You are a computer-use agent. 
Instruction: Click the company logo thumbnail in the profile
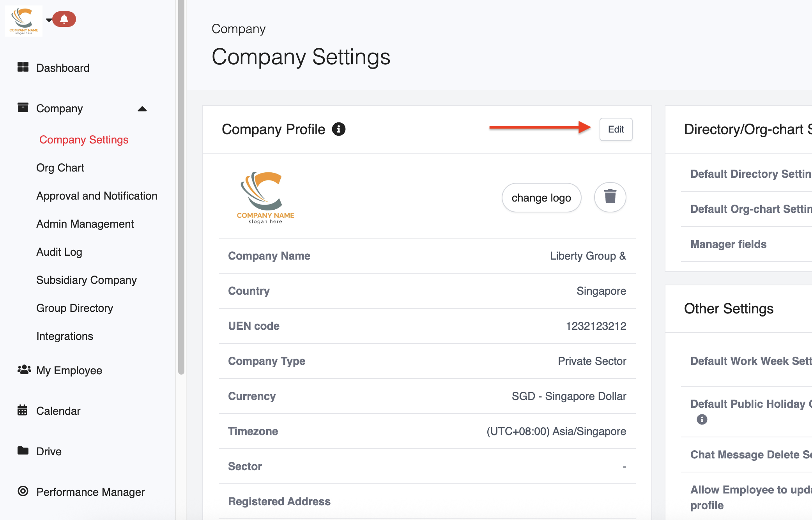265,198
